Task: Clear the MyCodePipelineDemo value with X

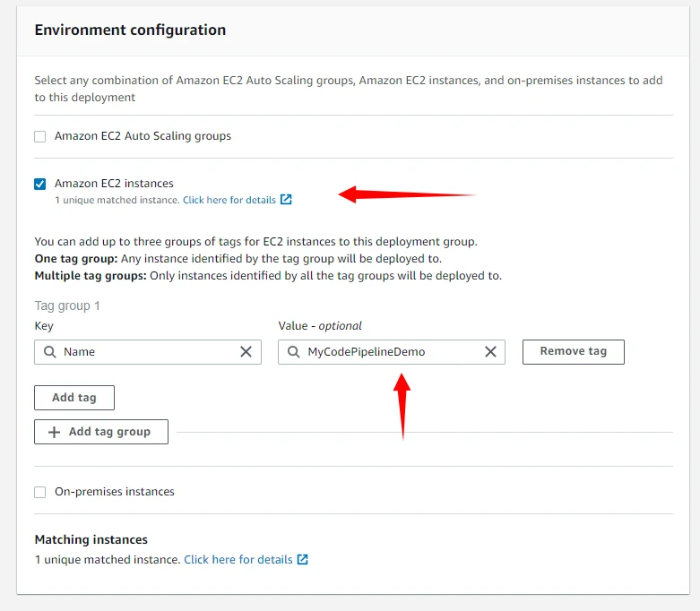Action: coord(490,352)
